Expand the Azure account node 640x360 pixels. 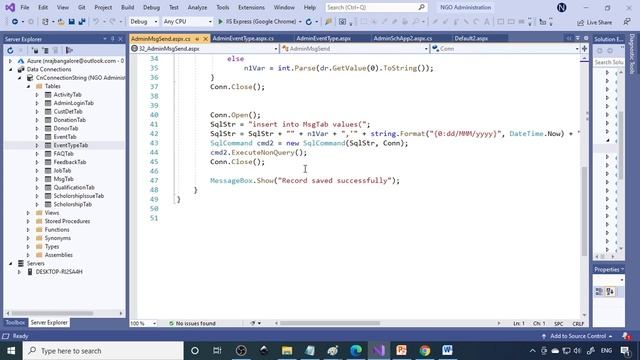point(11,61)
